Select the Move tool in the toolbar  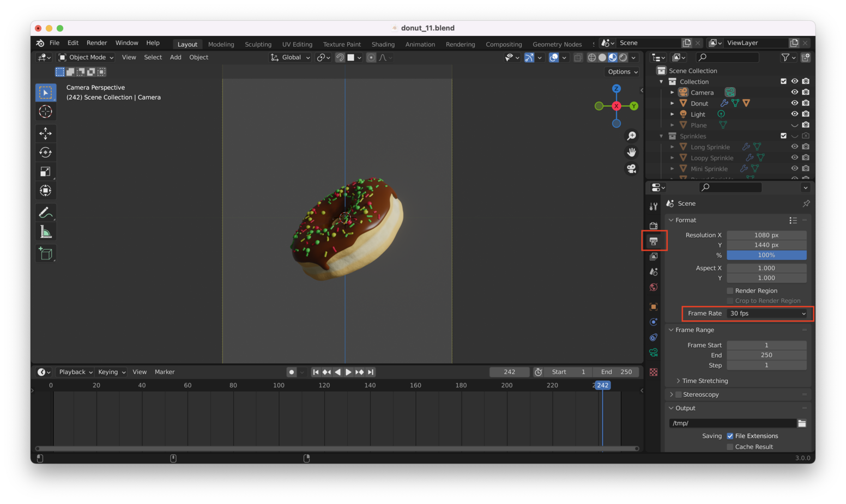click(x=46, y=133)
